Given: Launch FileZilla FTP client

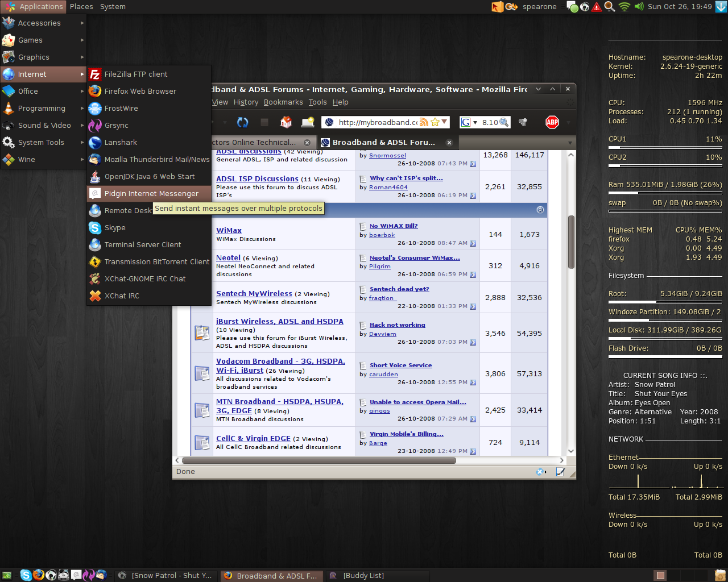Looking at the screenshot, I should click(135, 74).
